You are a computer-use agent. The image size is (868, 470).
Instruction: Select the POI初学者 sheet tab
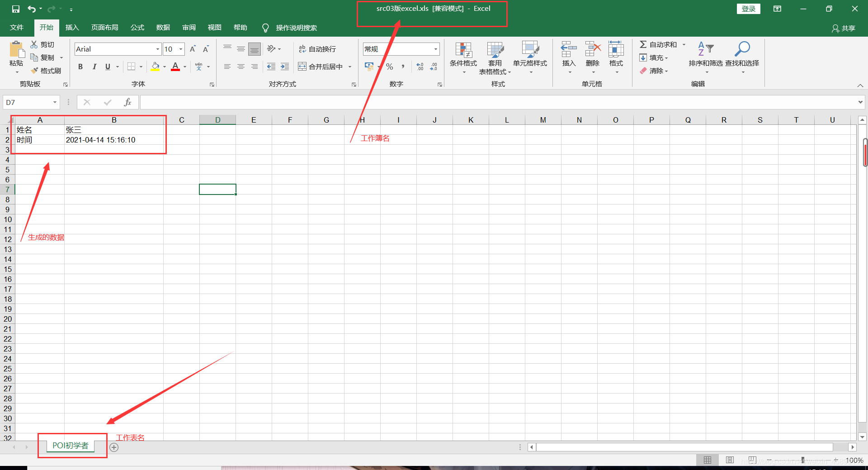[x=71, y=446]
